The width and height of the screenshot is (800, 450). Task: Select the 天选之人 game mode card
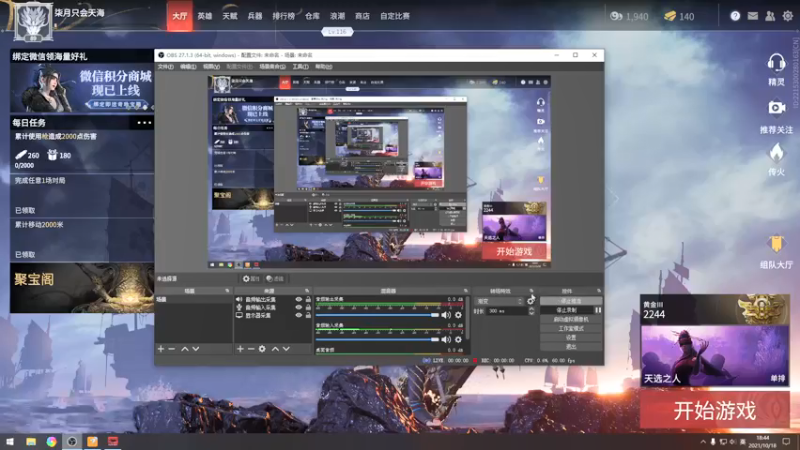[714, 356]
